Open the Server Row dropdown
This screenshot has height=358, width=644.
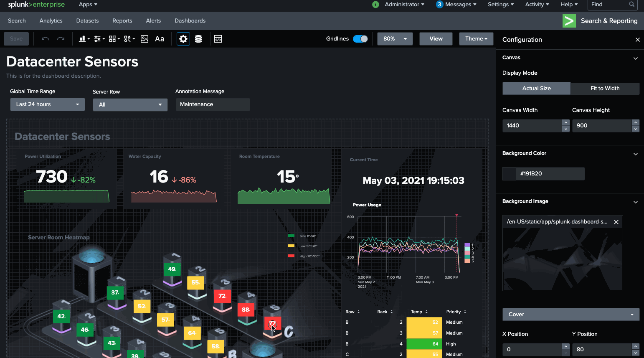(130, 104)
